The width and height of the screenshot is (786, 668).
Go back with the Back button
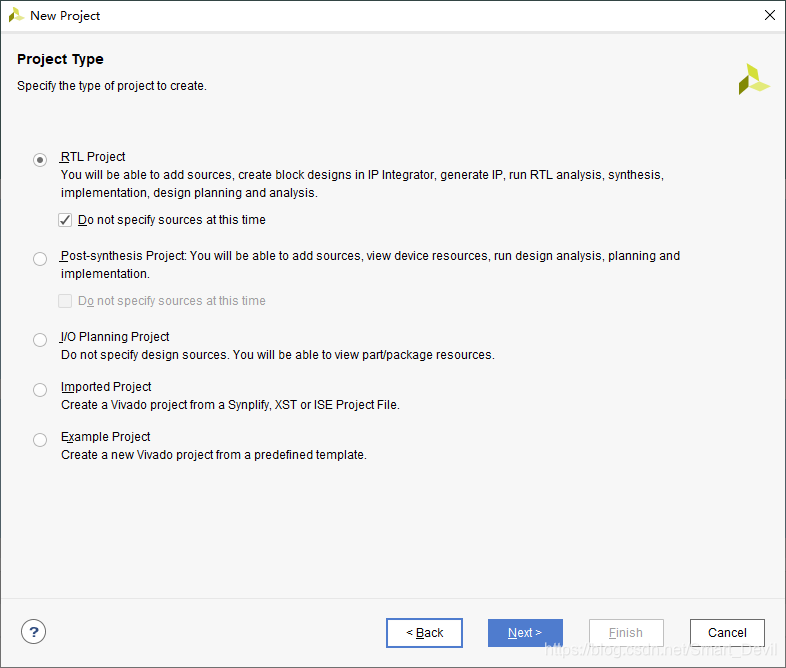click(x=425, y=633)
